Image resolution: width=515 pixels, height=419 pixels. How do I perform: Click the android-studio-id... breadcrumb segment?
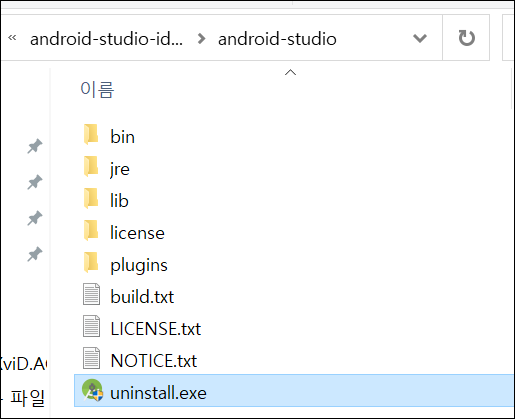[106, 39]
